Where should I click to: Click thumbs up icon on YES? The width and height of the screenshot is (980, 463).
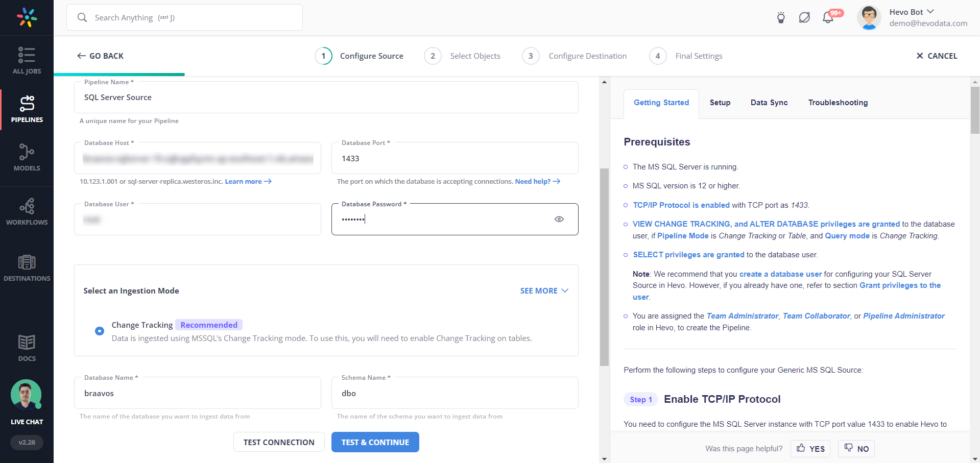point(801,448)
